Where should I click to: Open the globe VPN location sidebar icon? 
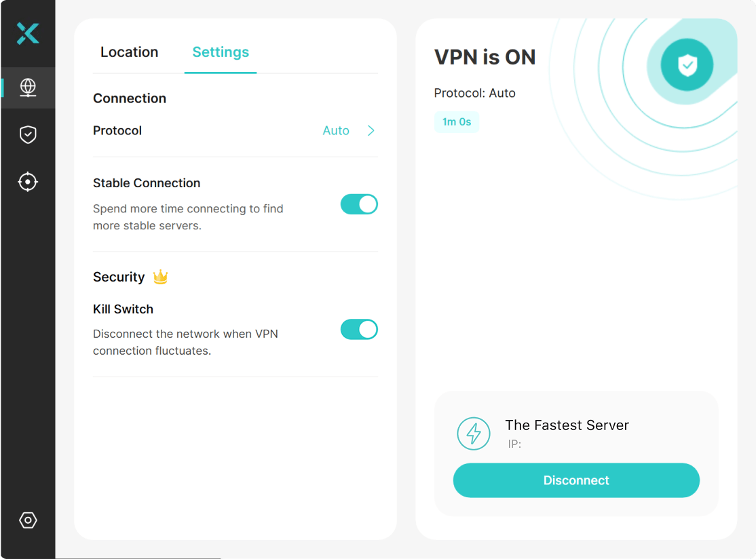click(x=28, y=88)
